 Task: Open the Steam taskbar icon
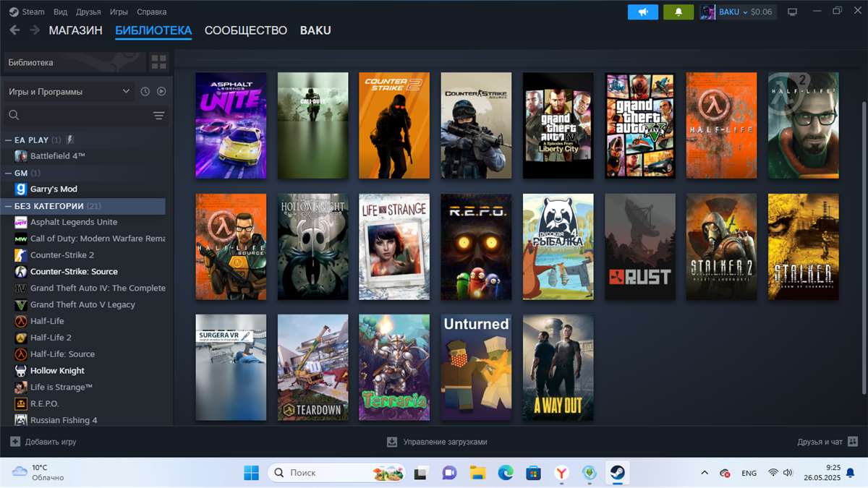click(x=617, y=473)
